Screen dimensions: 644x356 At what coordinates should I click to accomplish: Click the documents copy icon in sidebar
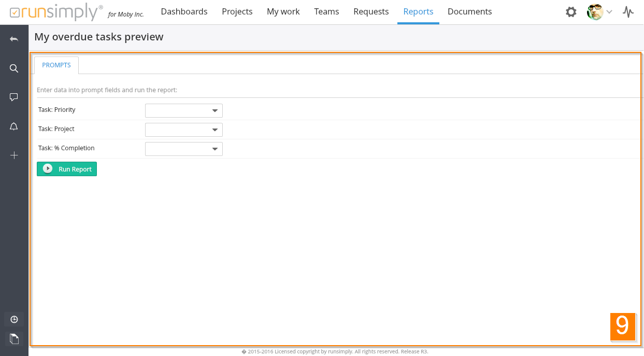click(14, 339)
